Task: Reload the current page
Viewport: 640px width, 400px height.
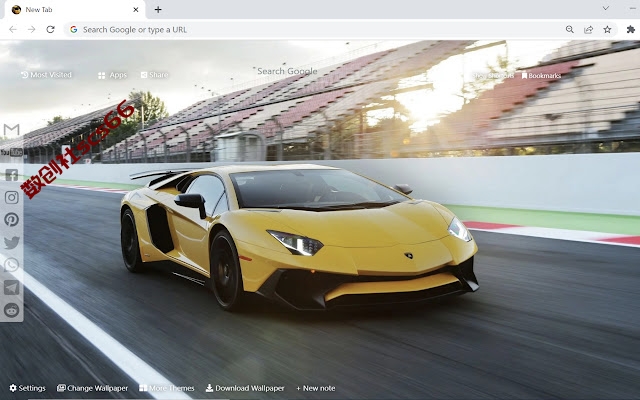Action: click(50, 29)
